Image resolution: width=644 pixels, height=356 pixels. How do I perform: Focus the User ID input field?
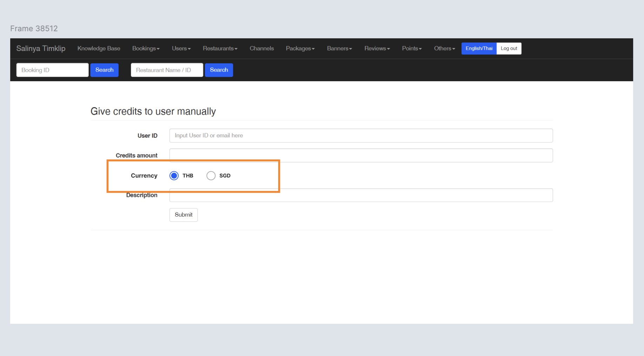click(x=361, y=136)
